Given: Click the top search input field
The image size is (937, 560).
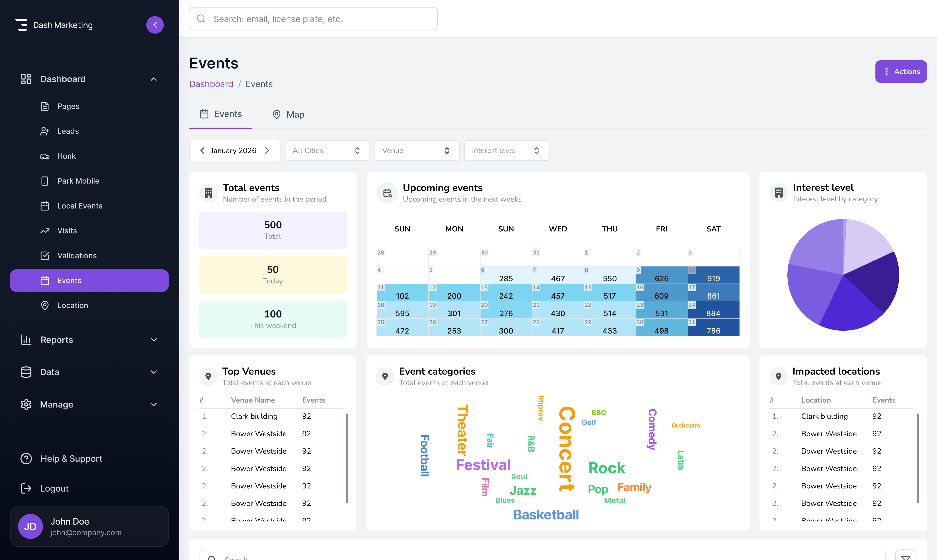Looking at the screenshot, I should tap(313, 19).
